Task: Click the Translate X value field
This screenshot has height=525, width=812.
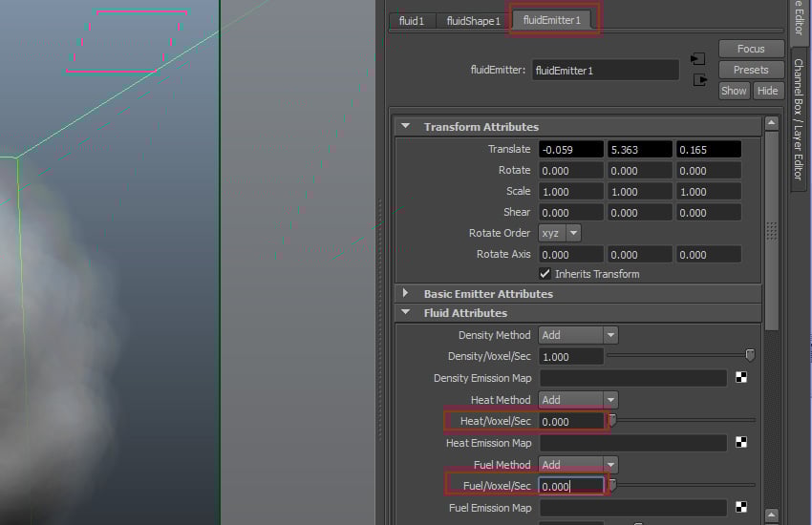Action: (x=571, y=150)
